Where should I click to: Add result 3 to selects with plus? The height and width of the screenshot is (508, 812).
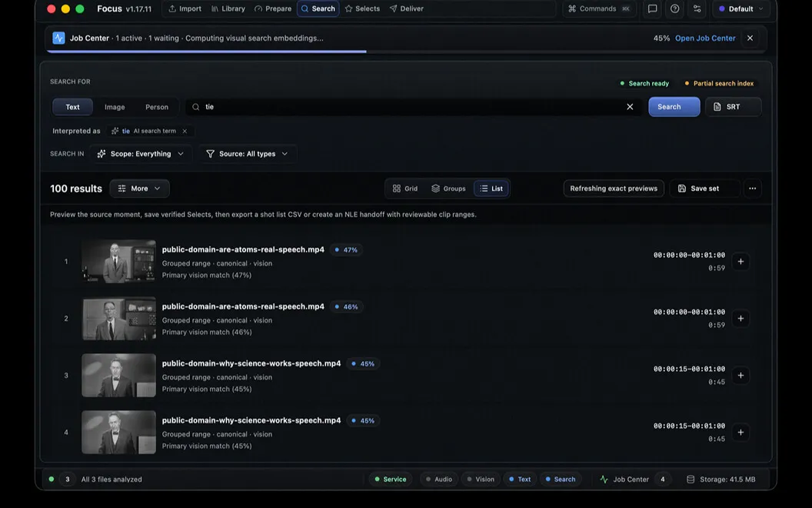(740, 376)
